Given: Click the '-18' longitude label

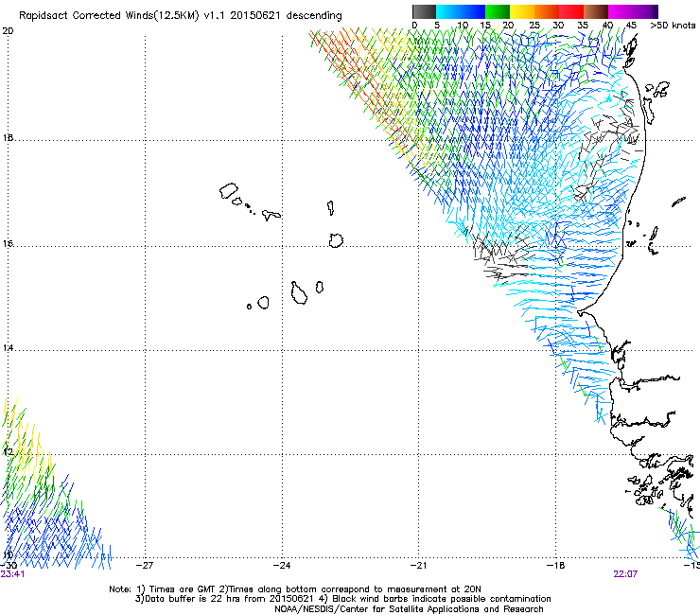Looking at the screenshot, I should pyautogui.click(x=555, y=566).
